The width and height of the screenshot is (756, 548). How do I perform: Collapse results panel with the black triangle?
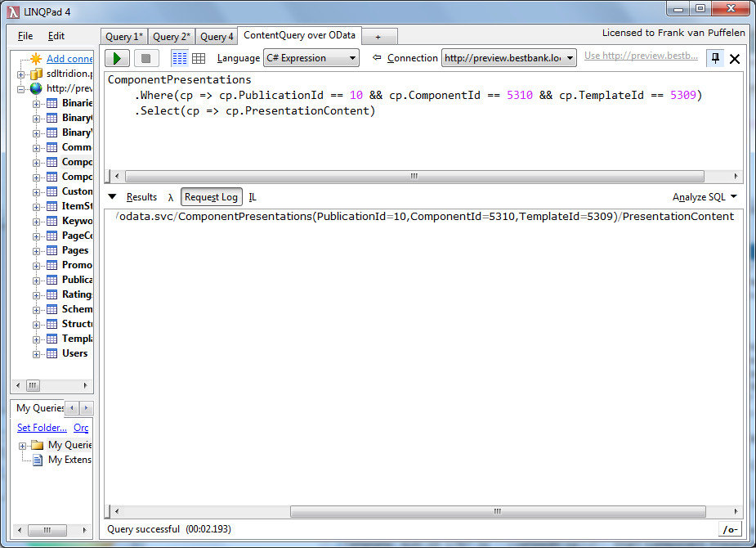(x=113, y=197)
